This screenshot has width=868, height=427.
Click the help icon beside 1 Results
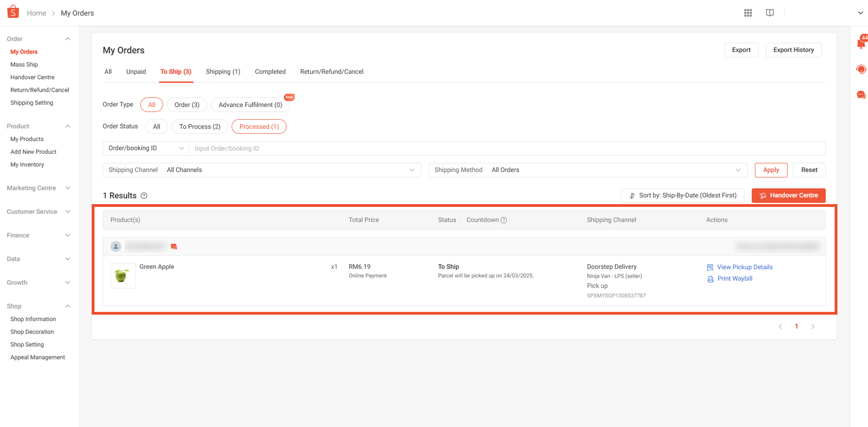click(x=144, y=196)
